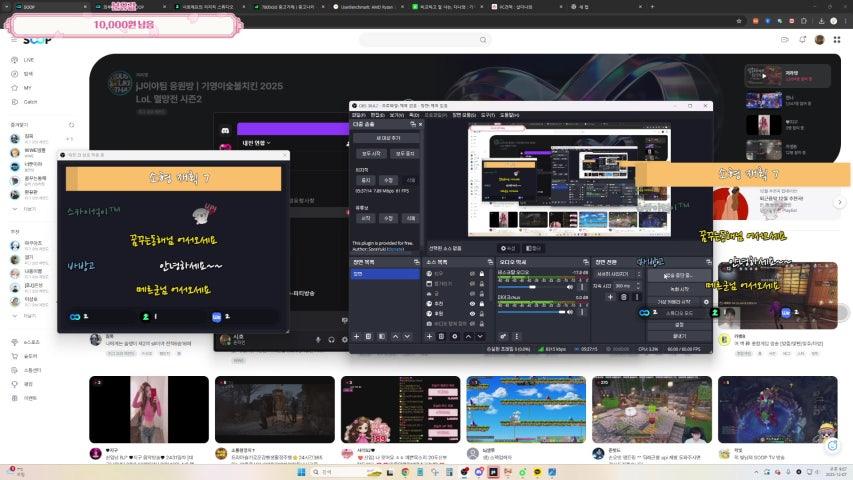The width and height of the screenshot is (853, 480).
Task: Move the OBS scene up
Action: [395, 336]
